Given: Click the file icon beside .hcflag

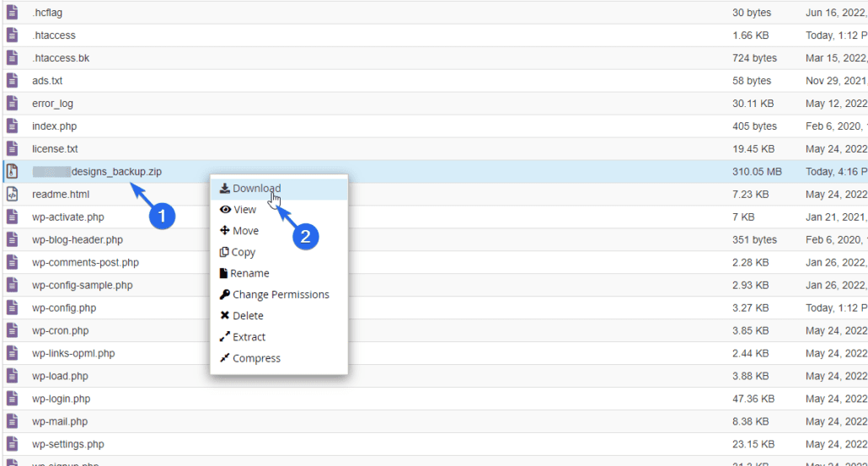Looking at the screenshot, I should coord(12,12).
